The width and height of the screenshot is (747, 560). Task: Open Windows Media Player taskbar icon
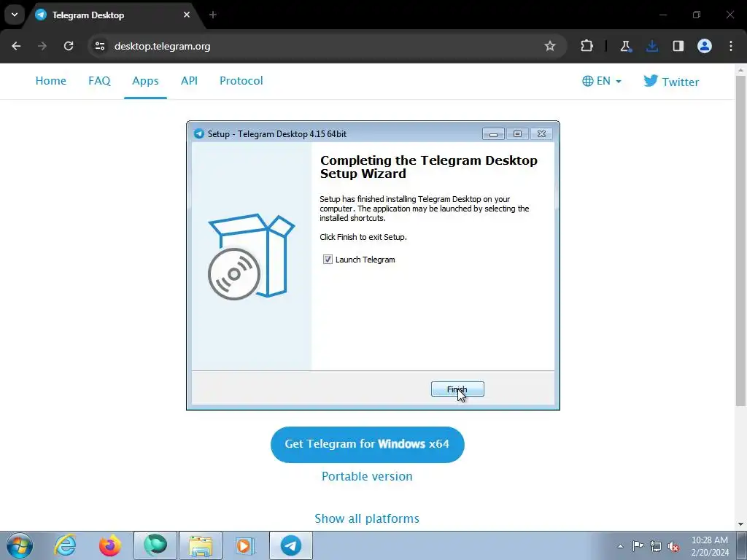246,545
